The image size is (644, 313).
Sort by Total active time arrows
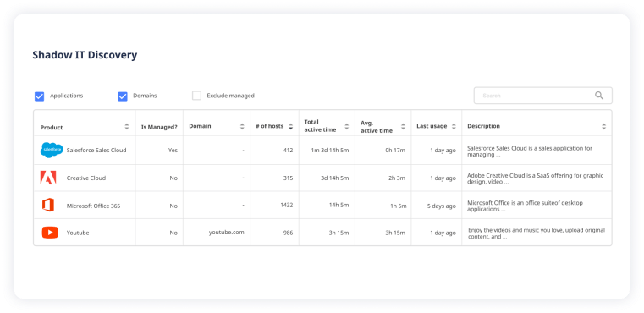pyautogui.click(x=347, y=127)
